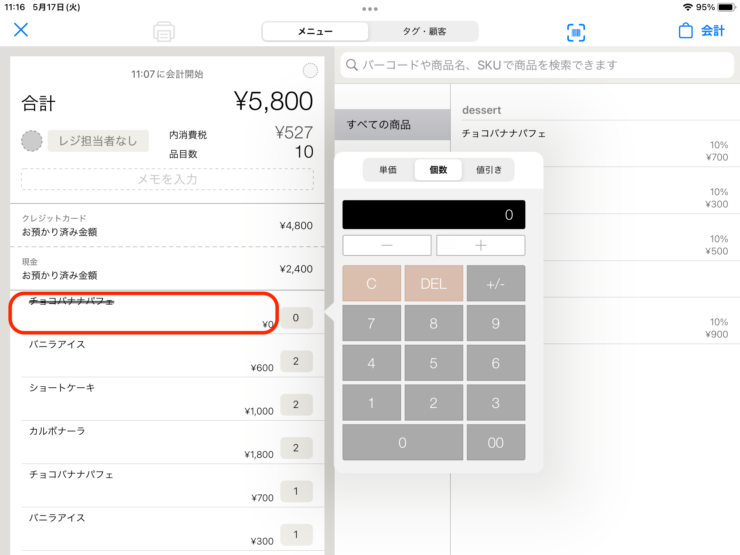The height and width of the screenshot is (555, 740).
Task: Tap quantity 2 for カルボナーラ
Action: click(296, 448)
